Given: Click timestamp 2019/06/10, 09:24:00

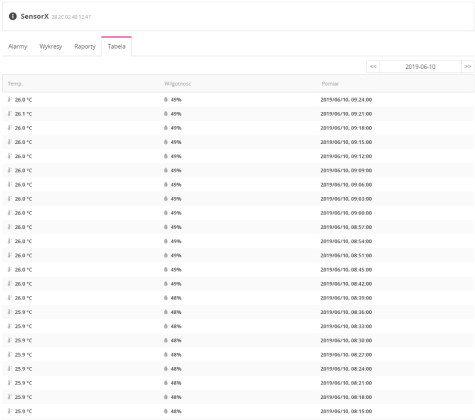Looking at the screenshot, I should click(346, 100).
